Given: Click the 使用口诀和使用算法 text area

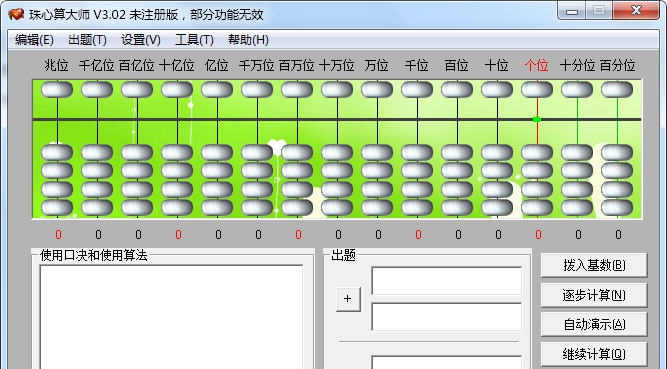Looking at the screenshot, I should click(x=171, y=317).
